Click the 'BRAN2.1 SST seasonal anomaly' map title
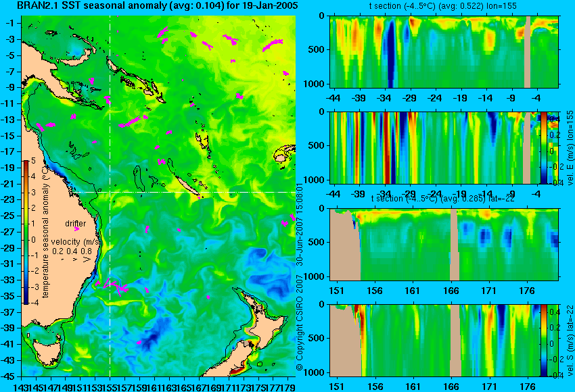 (x=157, y=5)
